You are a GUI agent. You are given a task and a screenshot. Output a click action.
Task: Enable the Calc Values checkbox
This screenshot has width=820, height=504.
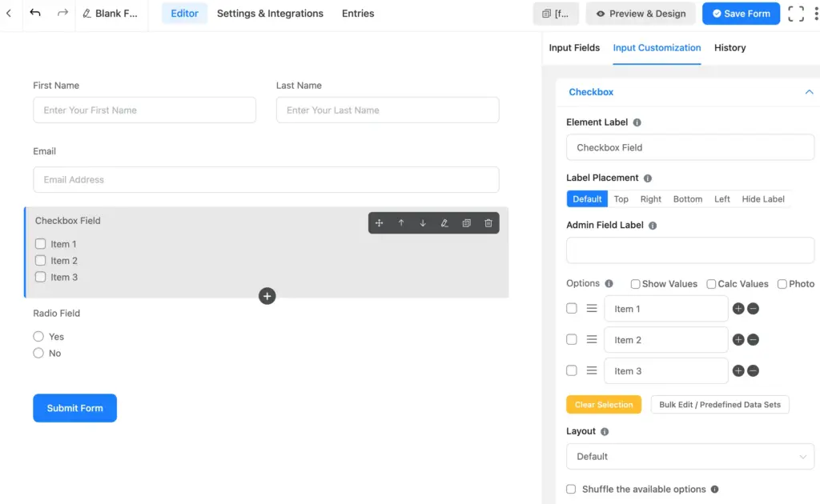[711, 284]
